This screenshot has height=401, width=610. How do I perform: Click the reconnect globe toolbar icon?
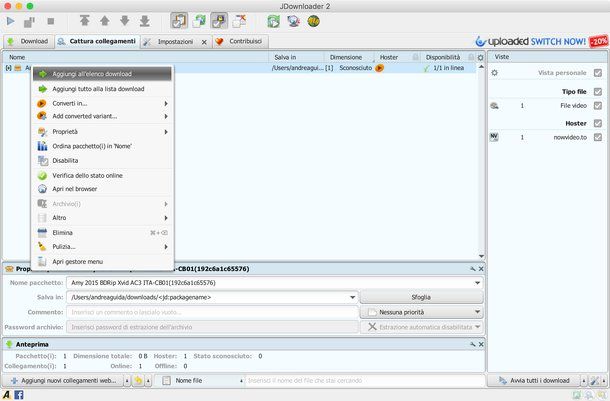pos(293,21)
